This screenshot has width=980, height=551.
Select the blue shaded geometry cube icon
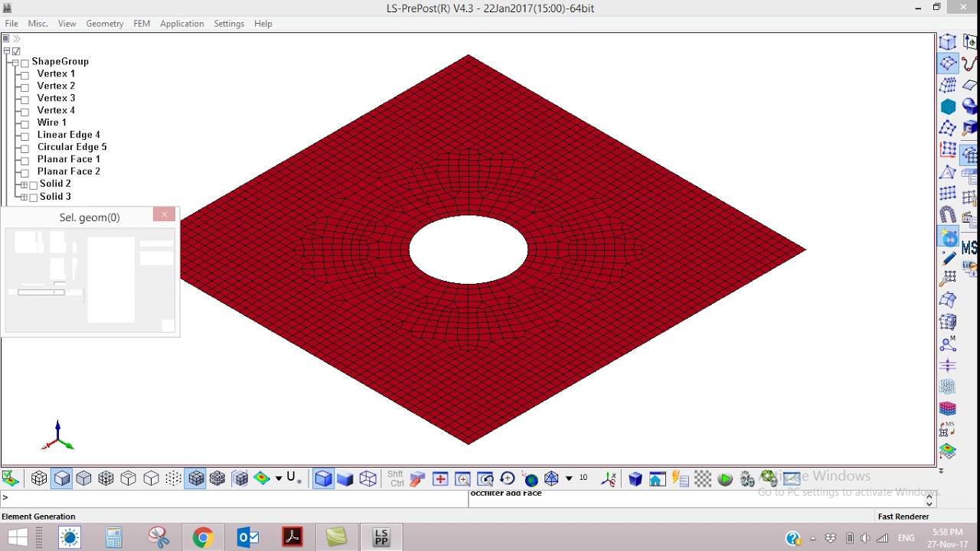[324, 479]
